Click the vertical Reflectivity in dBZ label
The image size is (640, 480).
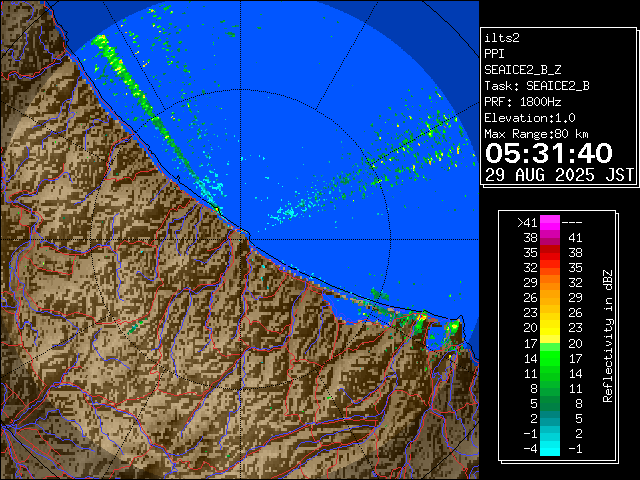[608, 335]
